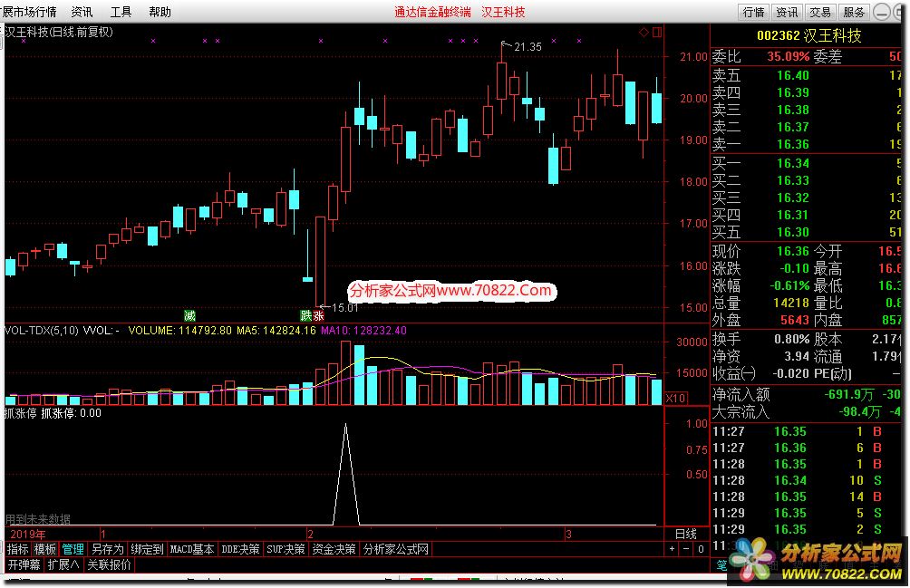The image size is (910, 588).
Task: Click the 现价 value 16.36
Action: 793,251
